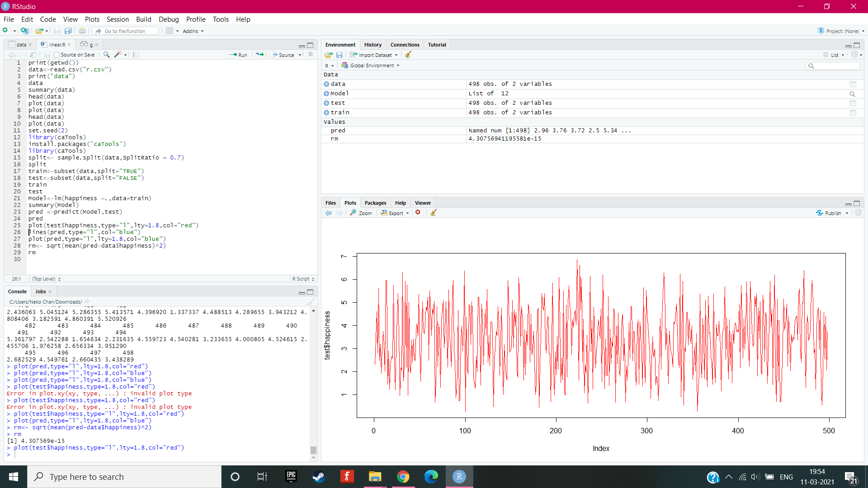The image size is (868, 488).
Task: View the test data frame in grid view
Action: 853,103
